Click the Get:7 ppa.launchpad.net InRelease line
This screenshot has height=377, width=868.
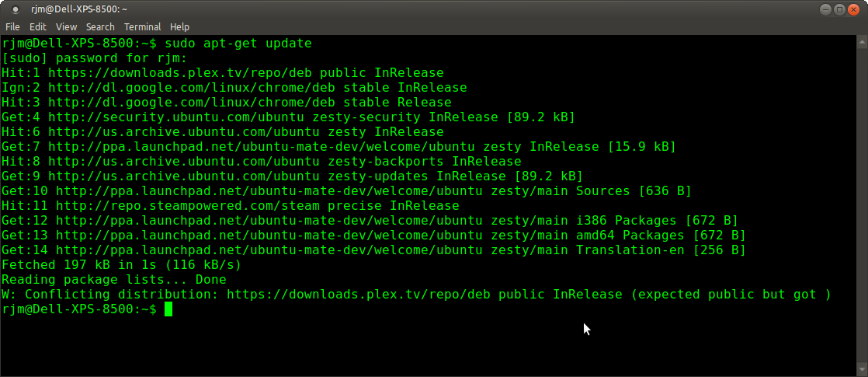point(339,147)
